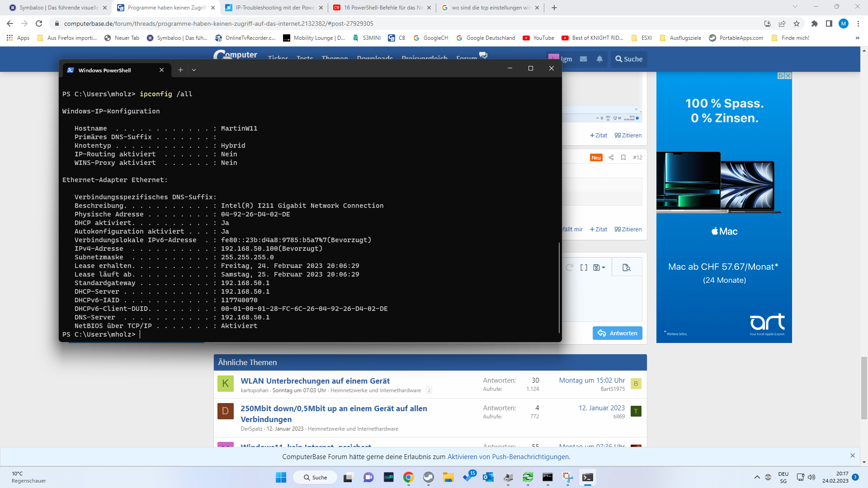Open the forum Suche search
Image resolution: width=868 pixels, height=488 pixels.
[x=629, y=59]
